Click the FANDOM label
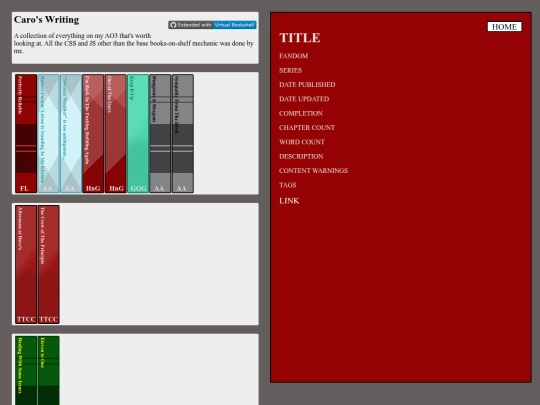This screenshot has height=405, width=540. click(293, 56)
